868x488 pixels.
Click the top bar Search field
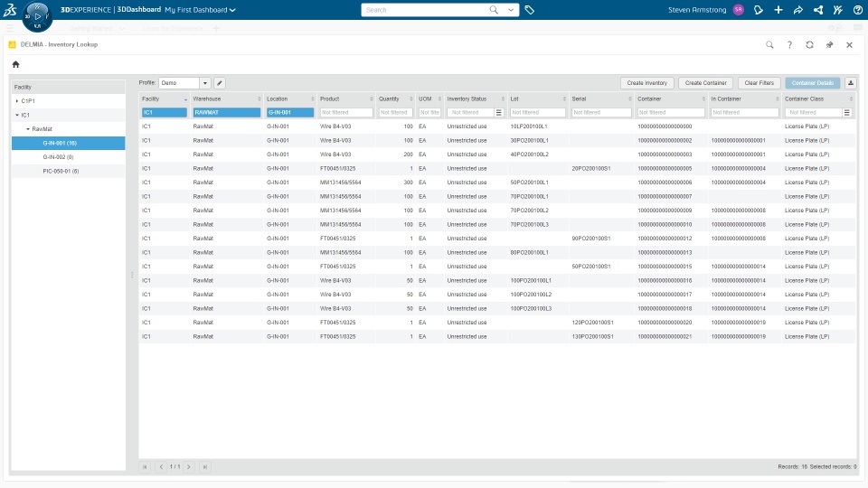(x=425, y=10)
